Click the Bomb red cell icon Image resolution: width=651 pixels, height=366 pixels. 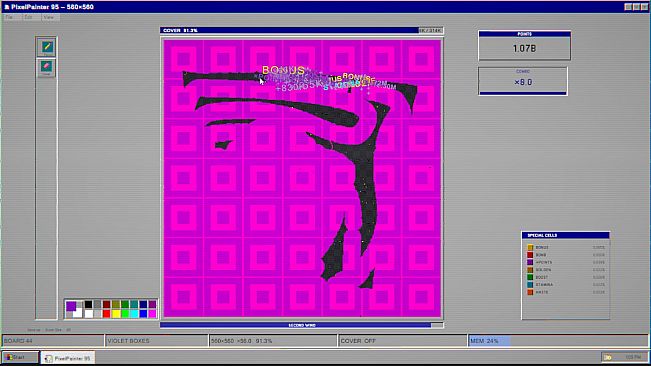[530, 255]
